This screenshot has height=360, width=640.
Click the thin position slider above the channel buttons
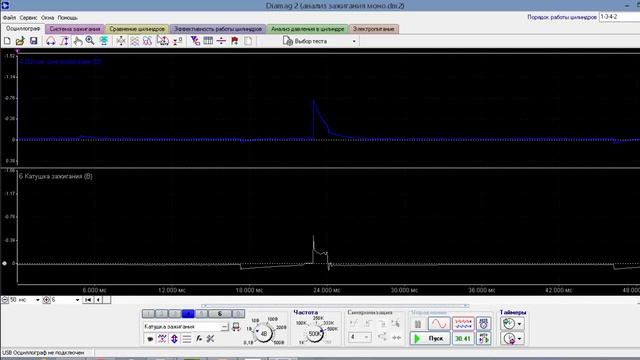tap(335, 306)
